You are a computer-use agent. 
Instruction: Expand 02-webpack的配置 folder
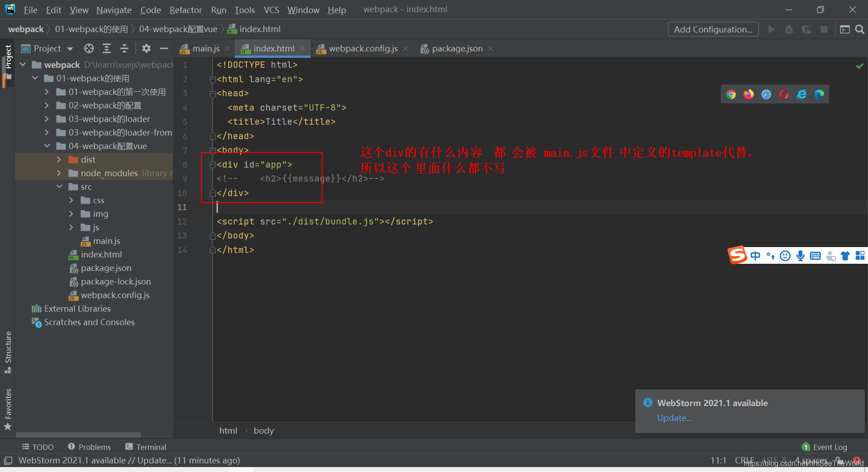pyautogui.click(x=47, y=105)
